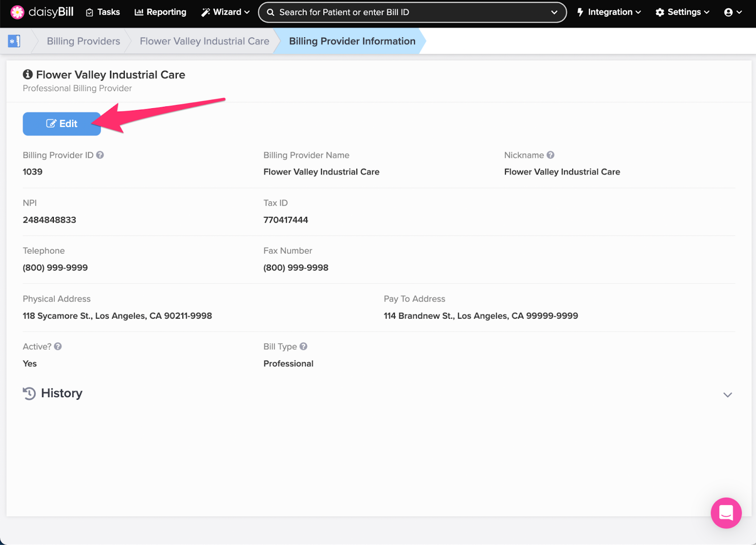Open the Tasks page icon

(90, 12)
